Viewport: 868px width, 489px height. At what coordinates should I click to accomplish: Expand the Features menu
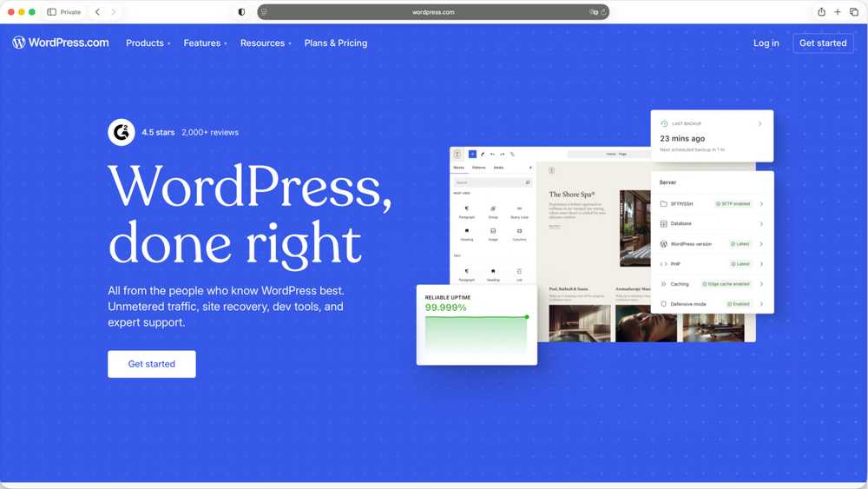tap(205, 43)
